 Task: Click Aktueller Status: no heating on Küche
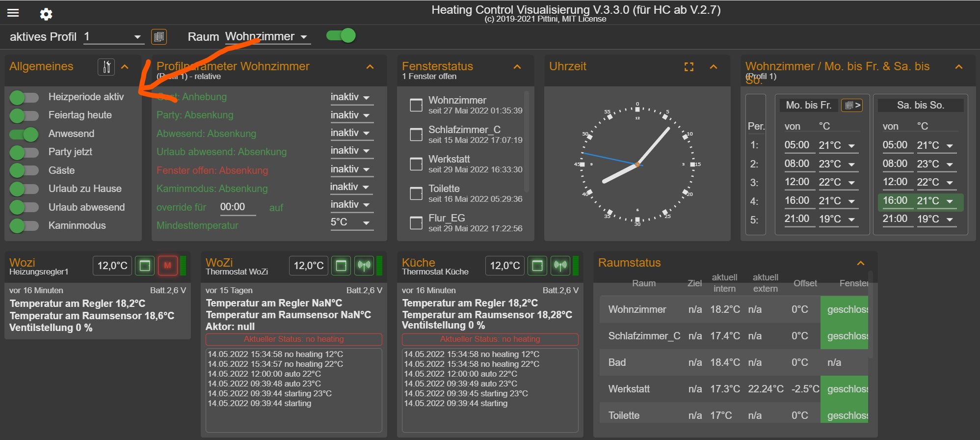click(490, 339)
